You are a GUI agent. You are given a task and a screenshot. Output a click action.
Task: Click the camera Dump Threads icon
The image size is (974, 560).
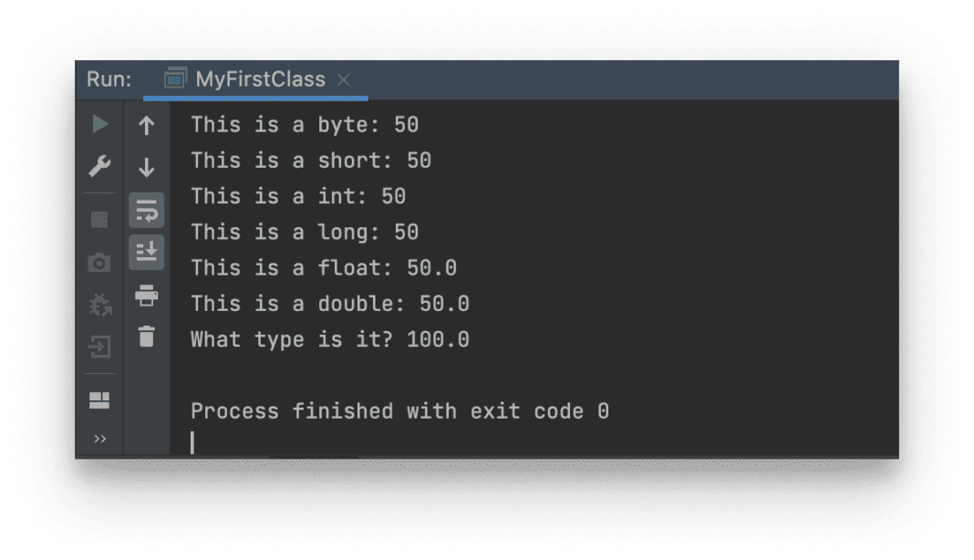pos(99,263)
